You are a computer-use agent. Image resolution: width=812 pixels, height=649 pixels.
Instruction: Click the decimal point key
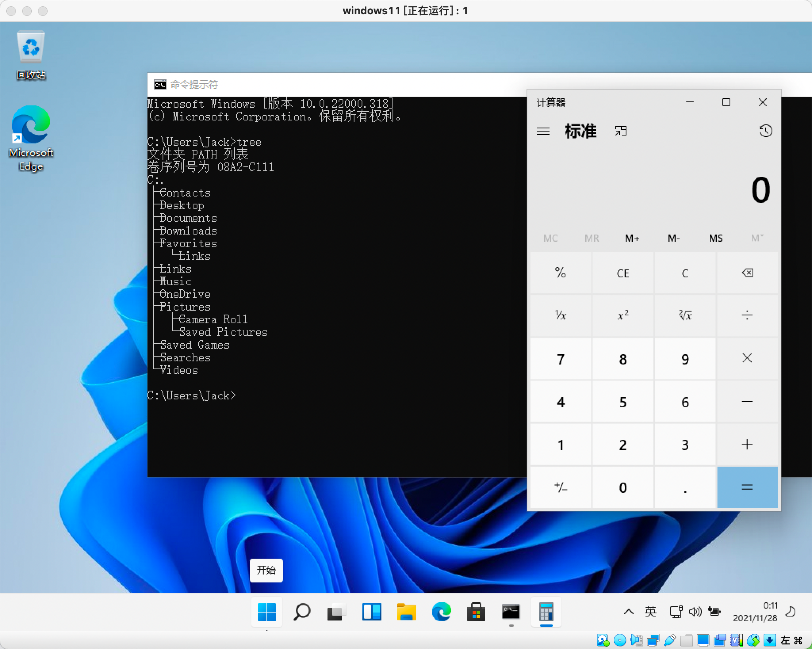click(685, 487)
